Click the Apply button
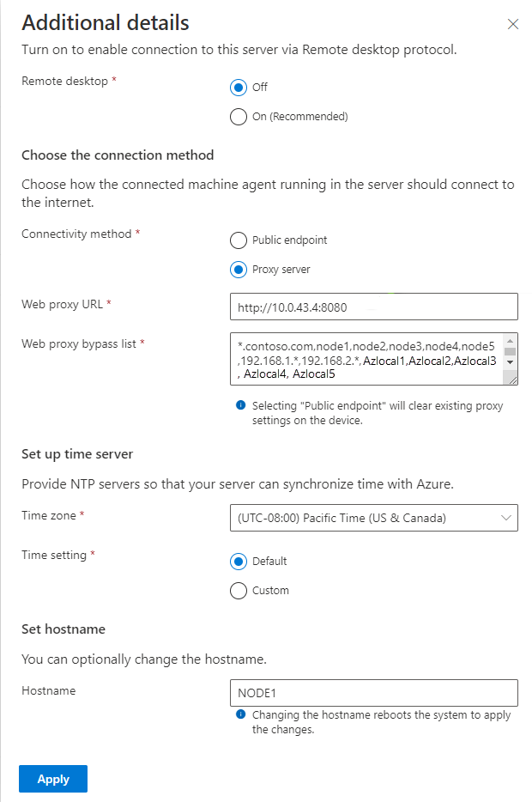532x802 pixels. click(53, 779)
